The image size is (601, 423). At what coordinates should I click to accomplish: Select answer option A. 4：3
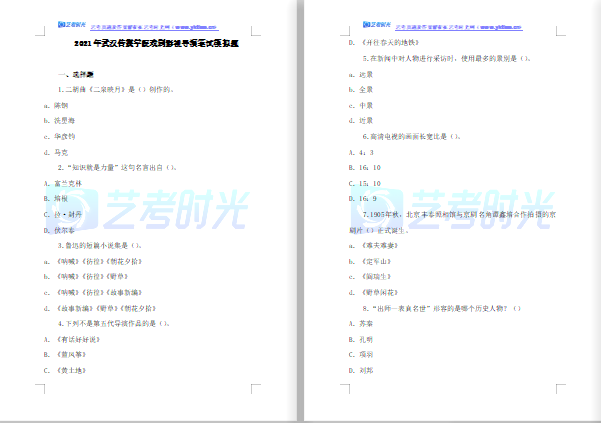pyautogui.click(x=360, y=151)
